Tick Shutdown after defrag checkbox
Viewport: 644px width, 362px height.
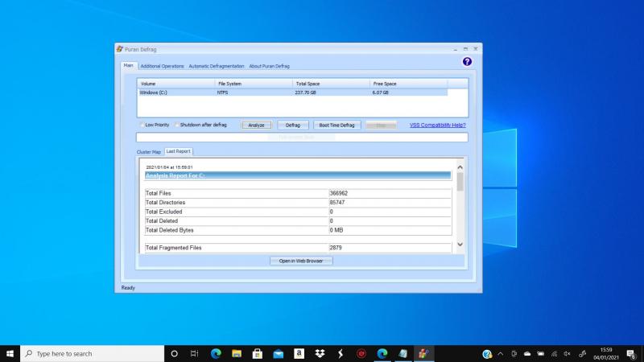coord(177,125)
